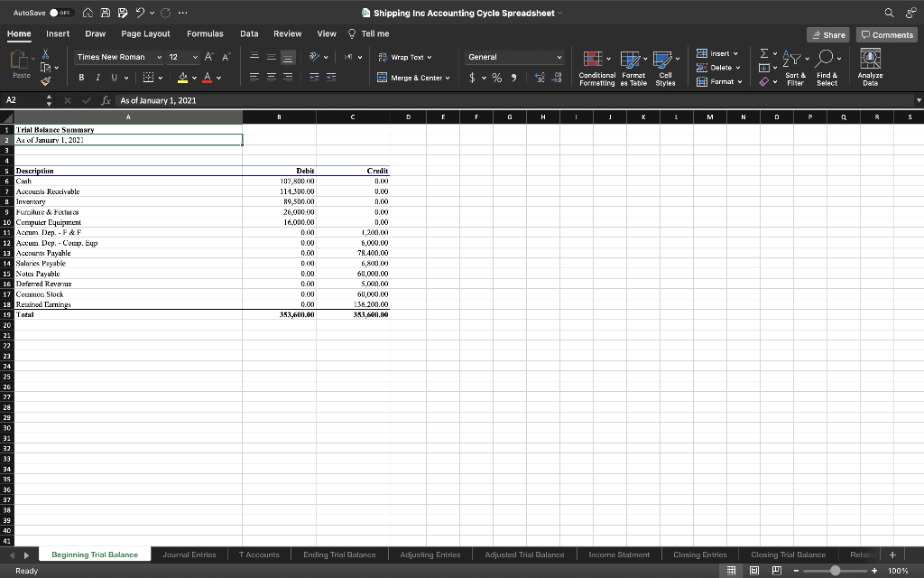This screenshot has width=924, height=578.
Task: Click the Comments button
Action: point(887,35)
